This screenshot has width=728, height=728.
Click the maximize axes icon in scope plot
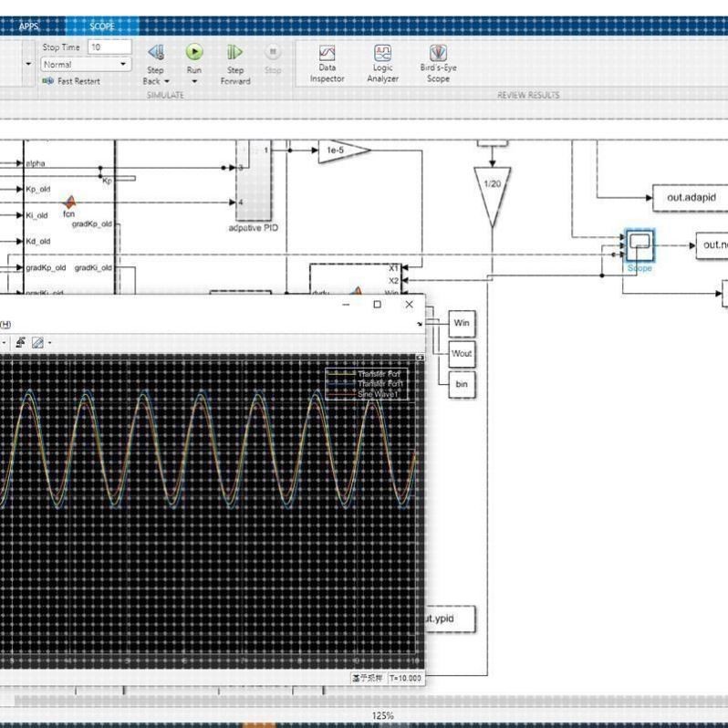click(x=420, y=359)
